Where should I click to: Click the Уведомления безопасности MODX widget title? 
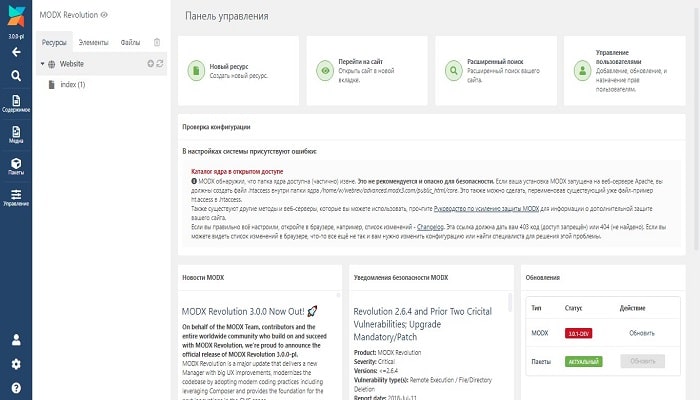pyautogui.click(x=400, y=277)
